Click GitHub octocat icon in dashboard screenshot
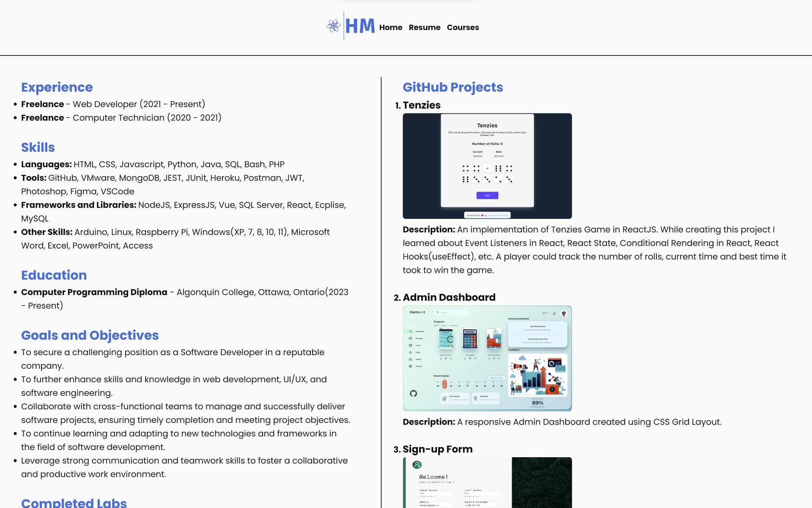Viewport: 812px width, 508px height. (413, 394)
